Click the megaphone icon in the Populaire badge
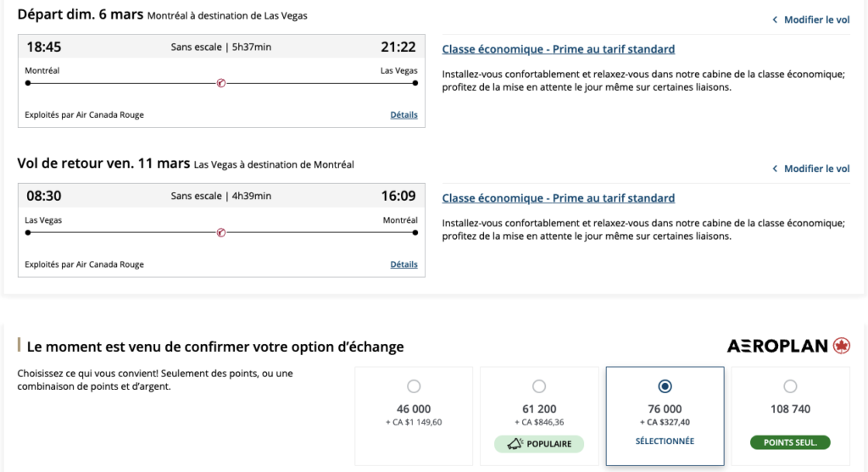868x472 pixels. [514, 443]
